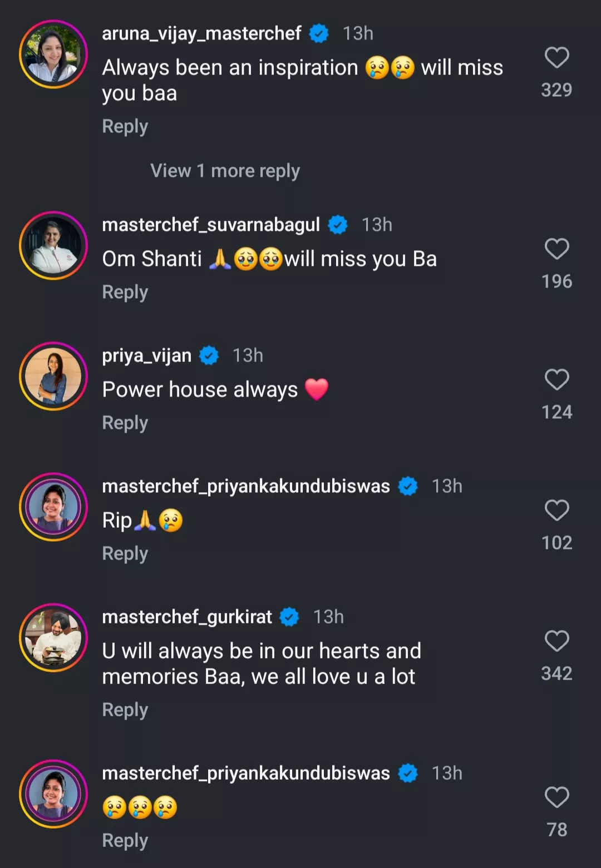Viewport: 601px width, 868px height.
Task: Like masterchef_gurkirat's comment heart
Action: [x=556, y=641]
